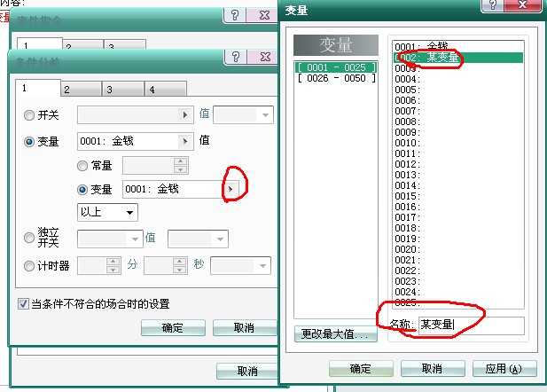Screen dimensions: 547x392
Task: Select variable 0024 in list
Action: (x=458, y=292)
